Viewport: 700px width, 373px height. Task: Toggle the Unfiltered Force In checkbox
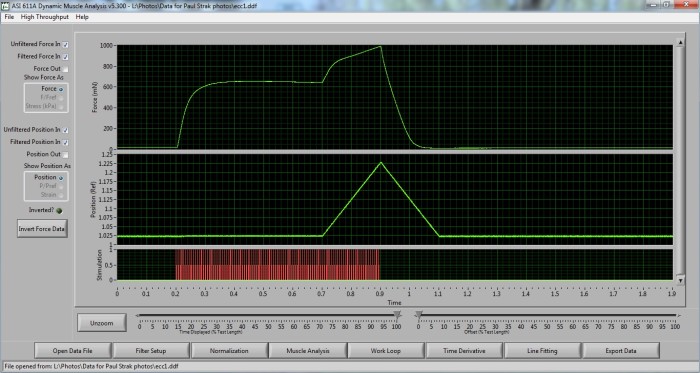click(x=66, y=45)
